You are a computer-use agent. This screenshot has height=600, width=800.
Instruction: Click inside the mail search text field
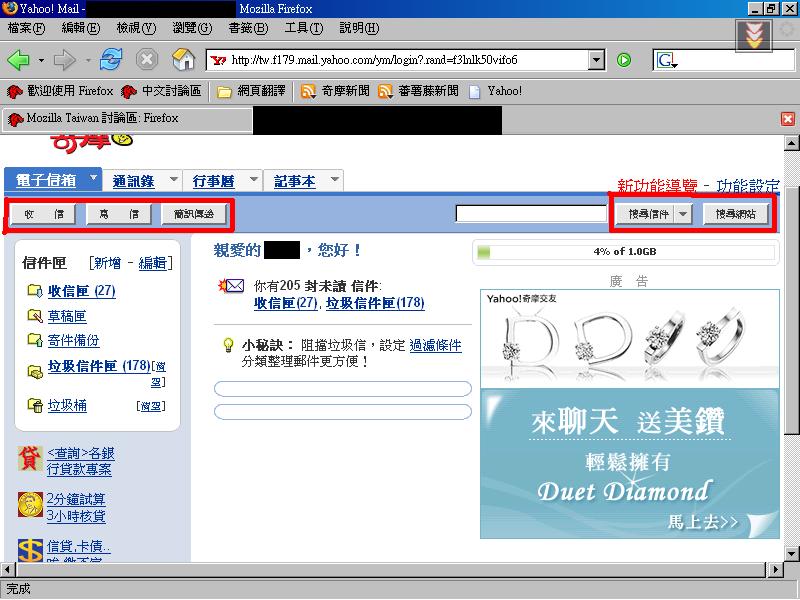(531, 214)
